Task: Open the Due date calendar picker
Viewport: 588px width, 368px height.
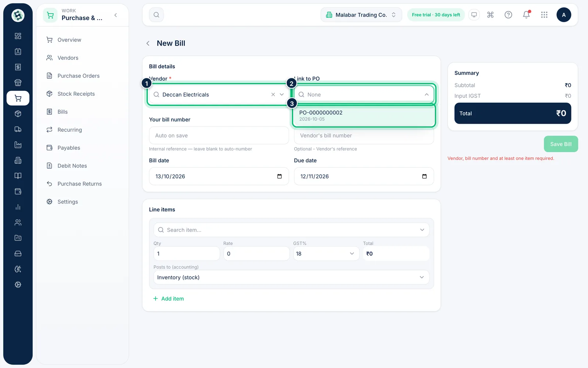Action: click(x=424, y=176)
